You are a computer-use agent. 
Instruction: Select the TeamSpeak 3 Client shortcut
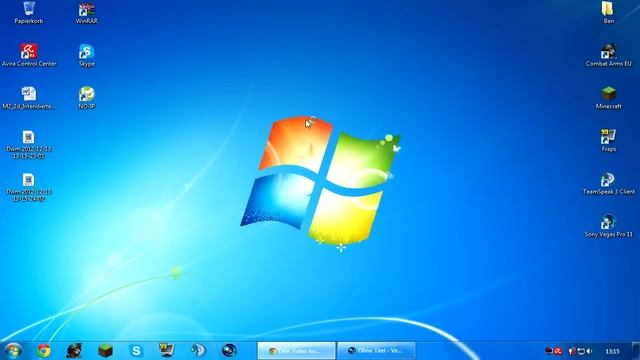coord(608,183)
